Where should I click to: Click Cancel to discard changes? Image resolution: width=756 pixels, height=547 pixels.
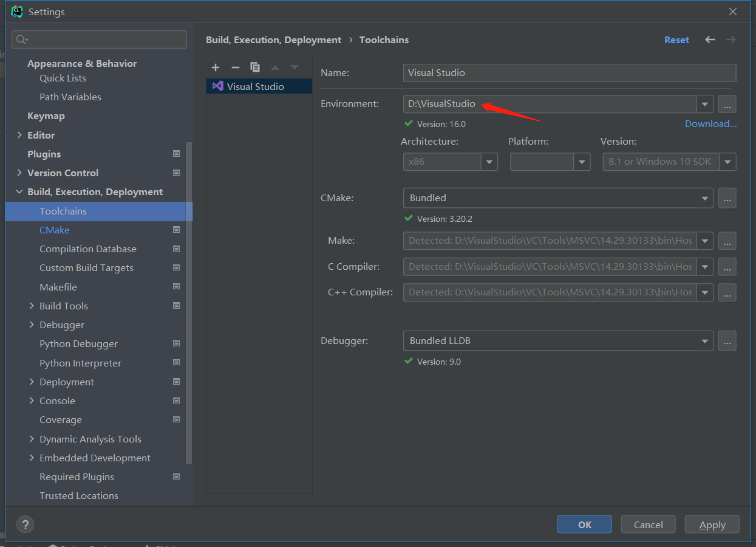649,525
